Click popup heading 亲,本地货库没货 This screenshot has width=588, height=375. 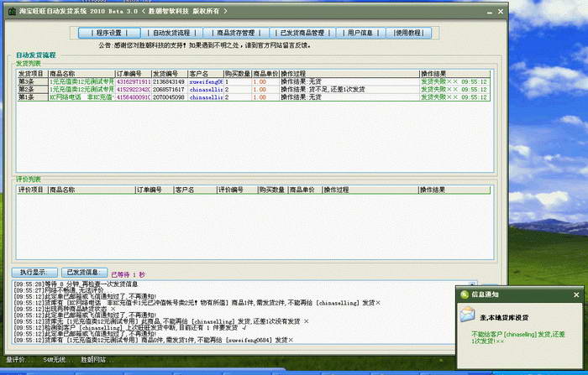(504, 318)
